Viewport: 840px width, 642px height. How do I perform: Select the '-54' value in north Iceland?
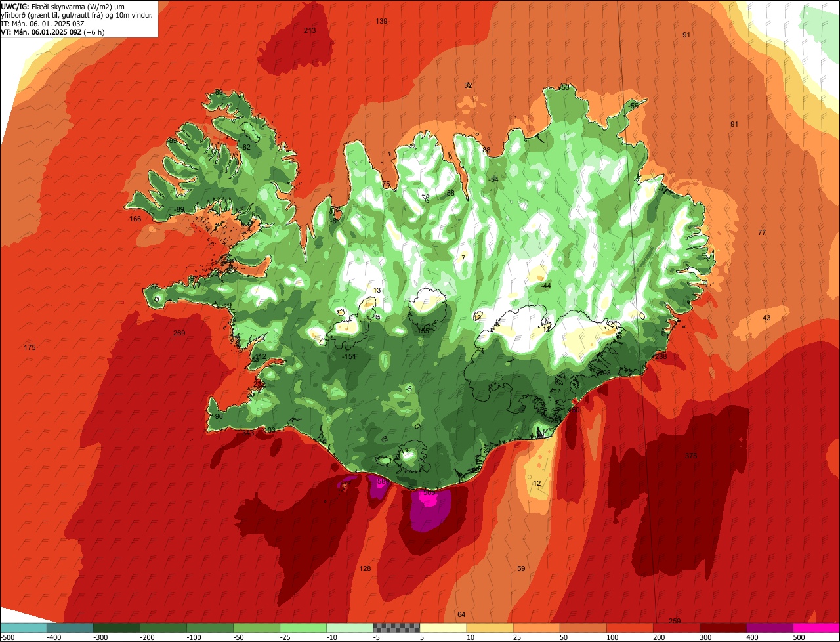click(x=493, y=179)
